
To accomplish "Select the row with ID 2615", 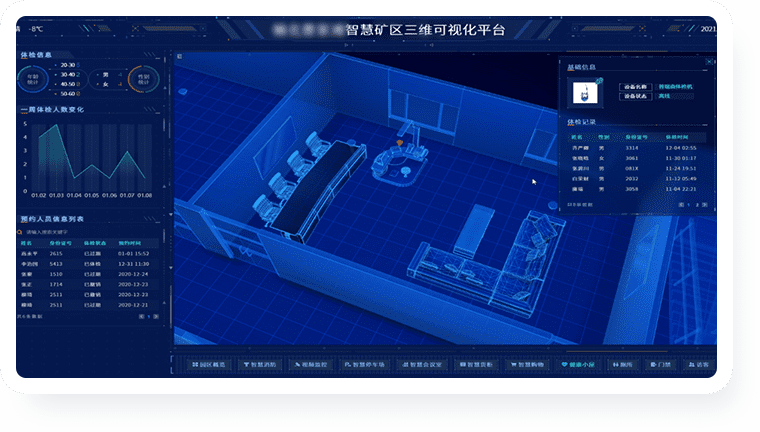I will click(x=88, y=254).
